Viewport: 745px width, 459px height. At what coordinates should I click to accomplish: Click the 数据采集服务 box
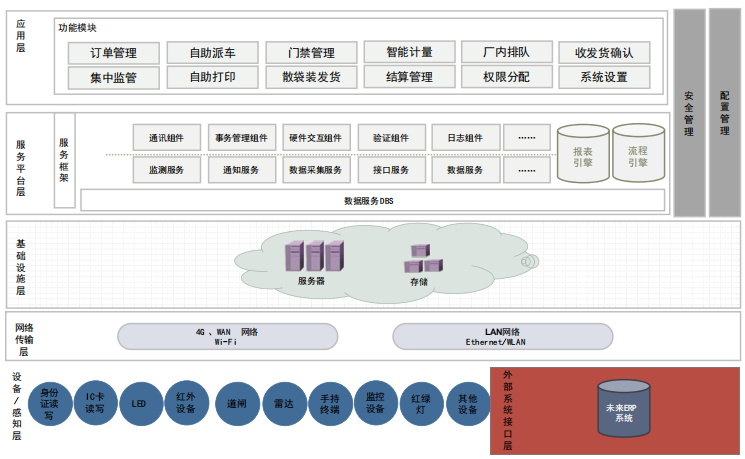(x=316, y=170)
